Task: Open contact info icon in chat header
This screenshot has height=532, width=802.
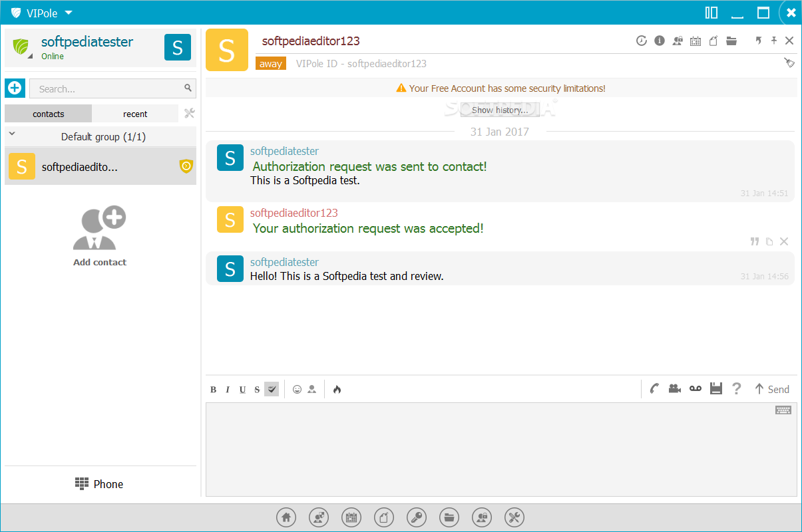Action: [x=660, y=41]
